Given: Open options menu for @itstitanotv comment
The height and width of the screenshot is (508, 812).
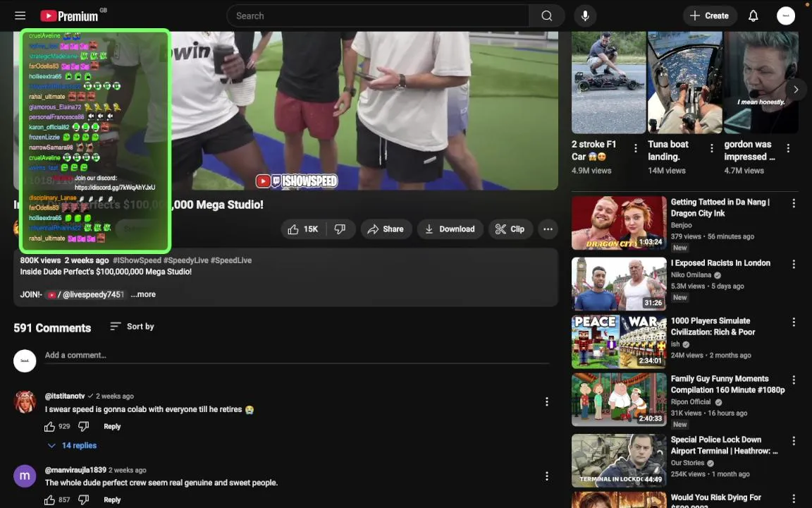Looking at the screenshot, I should tap(546, 401).
